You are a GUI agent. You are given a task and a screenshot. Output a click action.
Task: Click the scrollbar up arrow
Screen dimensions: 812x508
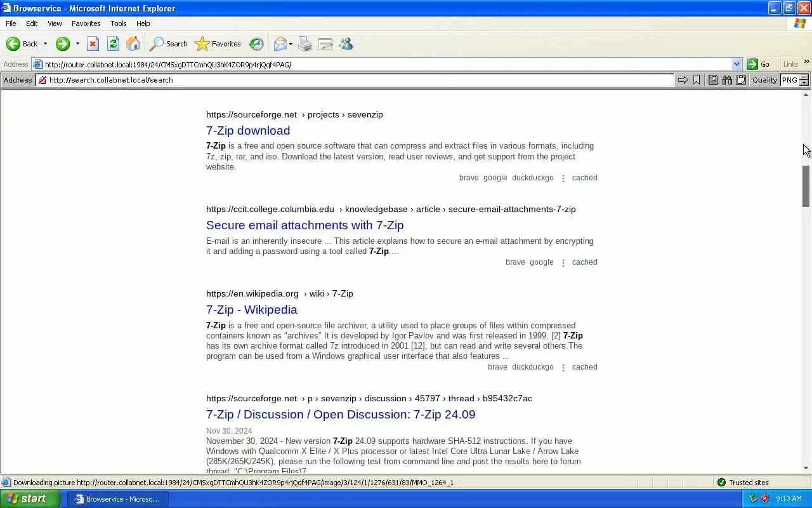click(806, 95)
